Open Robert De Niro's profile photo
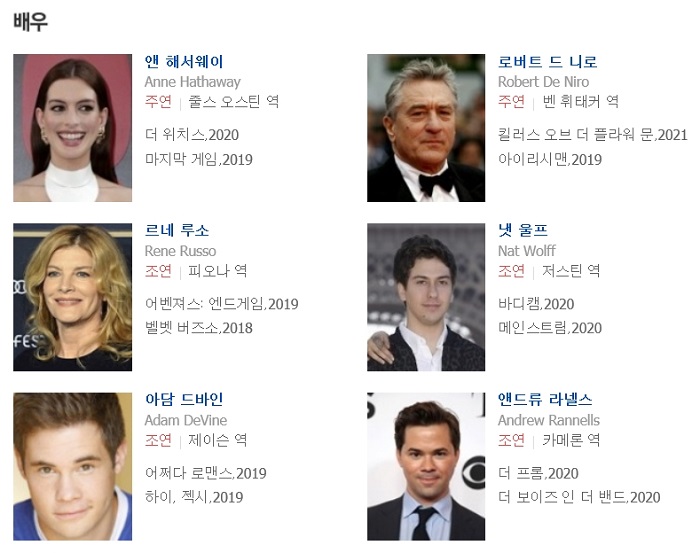This screenshot has width=700, height=553. click(x=426, y=128)
